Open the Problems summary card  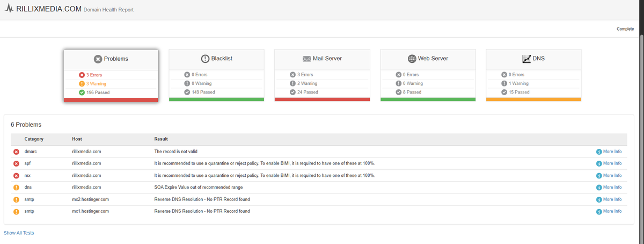pos(111,75)
